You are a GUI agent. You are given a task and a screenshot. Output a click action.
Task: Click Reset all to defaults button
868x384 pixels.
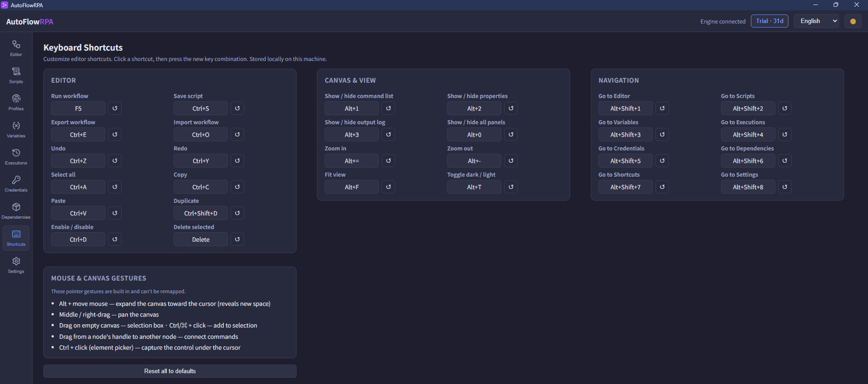pyautogui.click(x=170, y=371)
